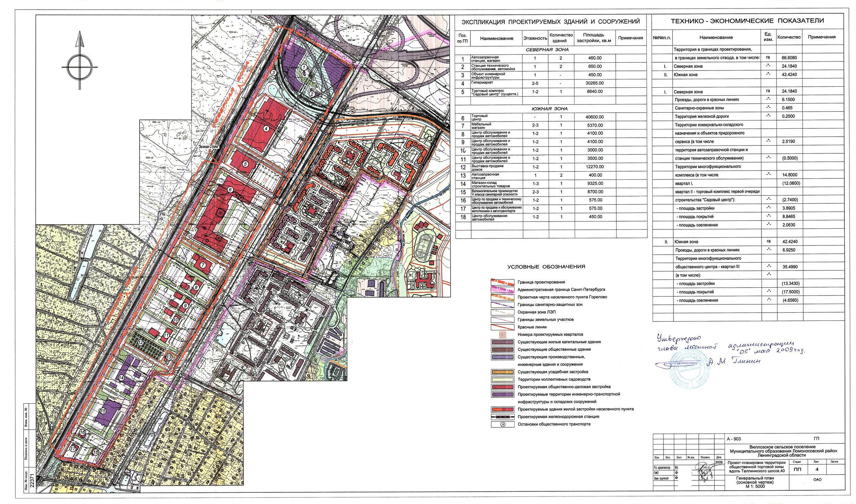The width and height of the screenshot is (856, 504).
Task: Click circled marker 4 on hypermarket building
Action: click(266, 129)
